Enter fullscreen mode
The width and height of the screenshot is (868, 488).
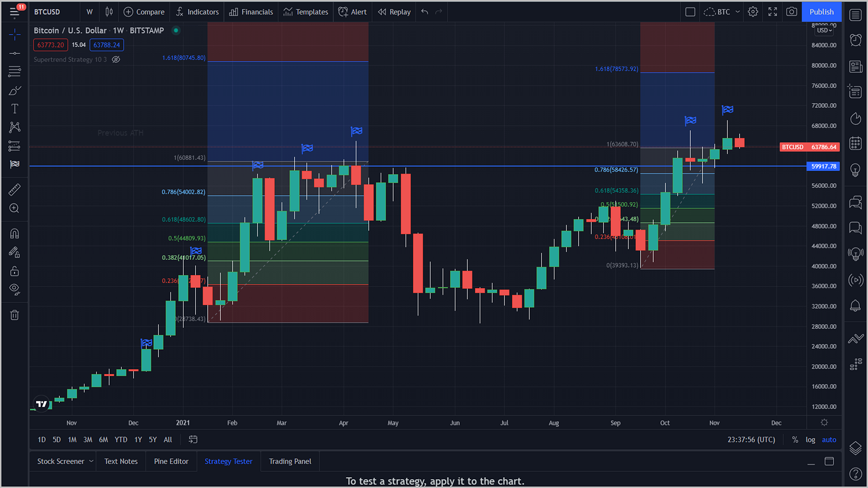point(773,12)
